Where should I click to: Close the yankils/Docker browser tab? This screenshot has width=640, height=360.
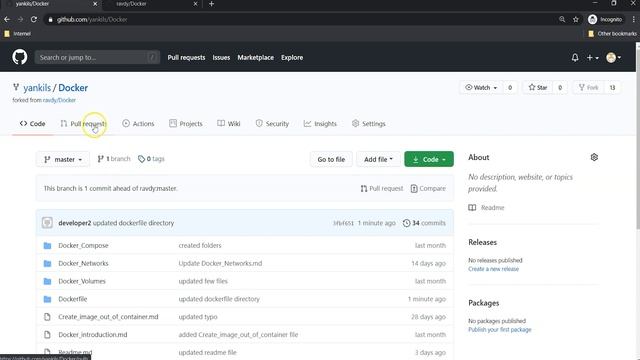tap(95, 4)
